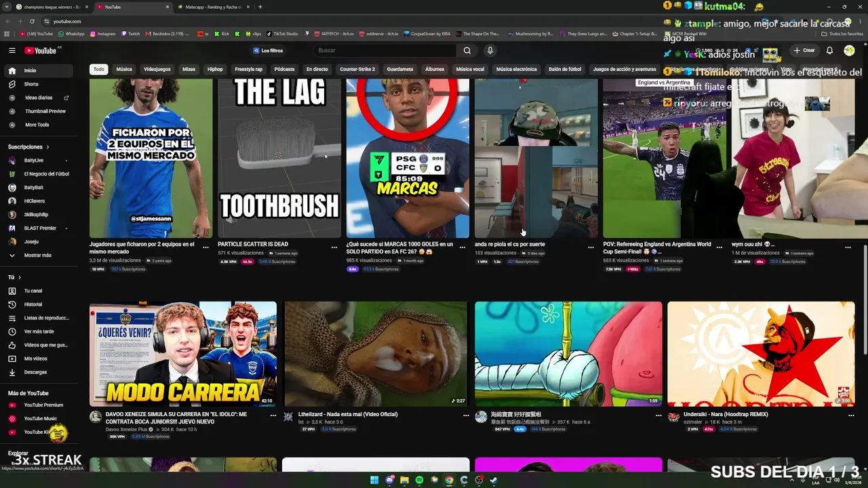
Task: Go back with the browser back arrow
Action: coord(7,21)
